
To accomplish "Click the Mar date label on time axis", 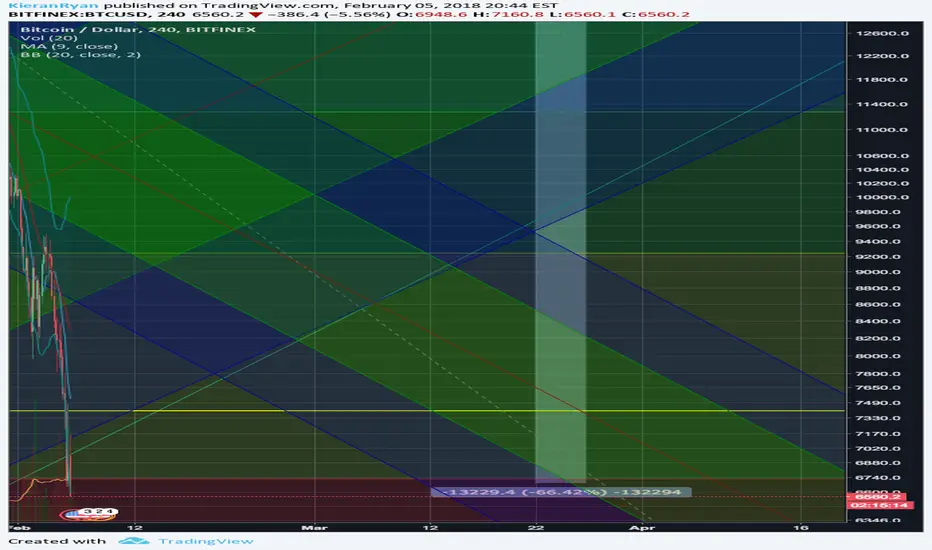I will coord(314,527).
